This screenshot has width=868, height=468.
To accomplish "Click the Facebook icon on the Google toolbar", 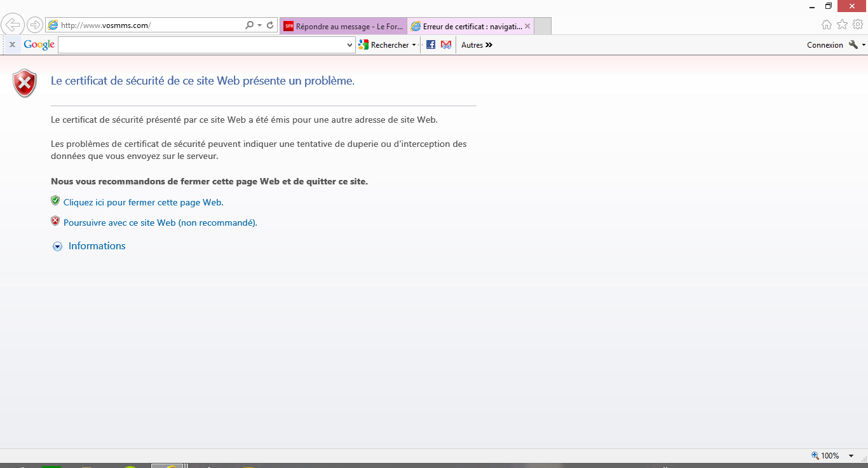I will coord(431,45).
